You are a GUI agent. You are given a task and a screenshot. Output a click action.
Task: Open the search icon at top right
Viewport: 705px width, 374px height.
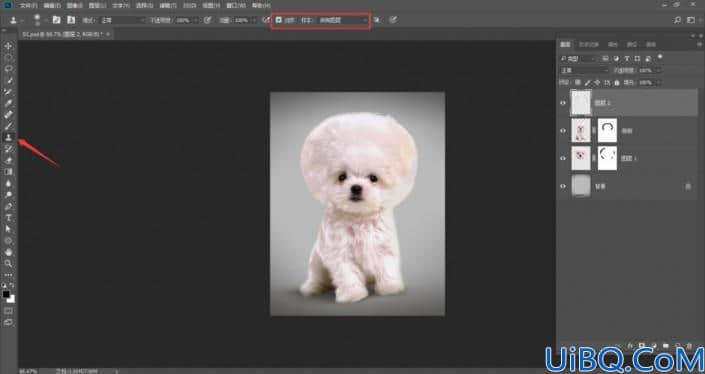coord(678,20)
